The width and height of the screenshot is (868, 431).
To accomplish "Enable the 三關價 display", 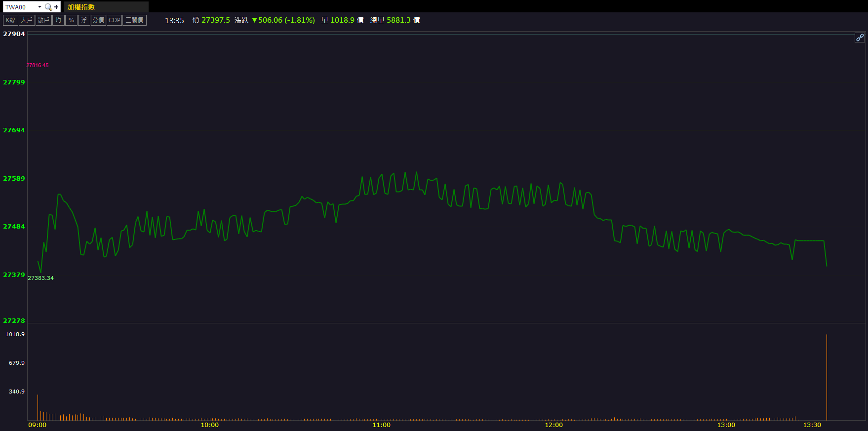I will 134,20.
